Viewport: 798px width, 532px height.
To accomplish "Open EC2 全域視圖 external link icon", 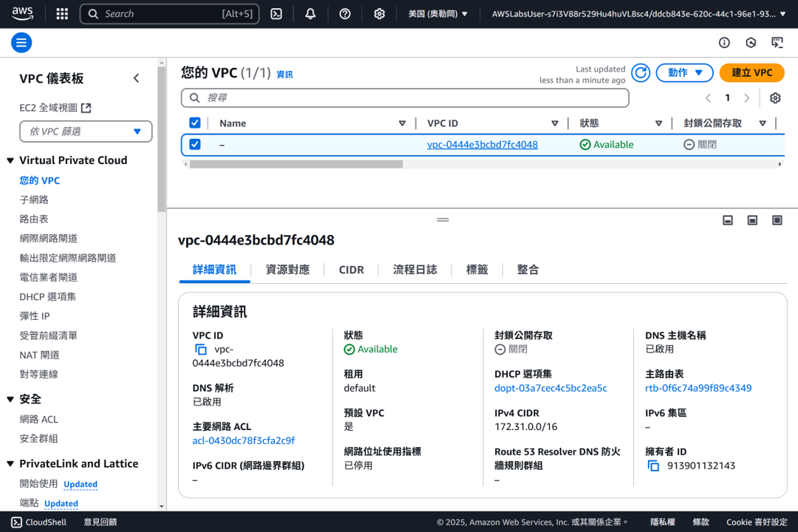I will click(x=86, y=108).
